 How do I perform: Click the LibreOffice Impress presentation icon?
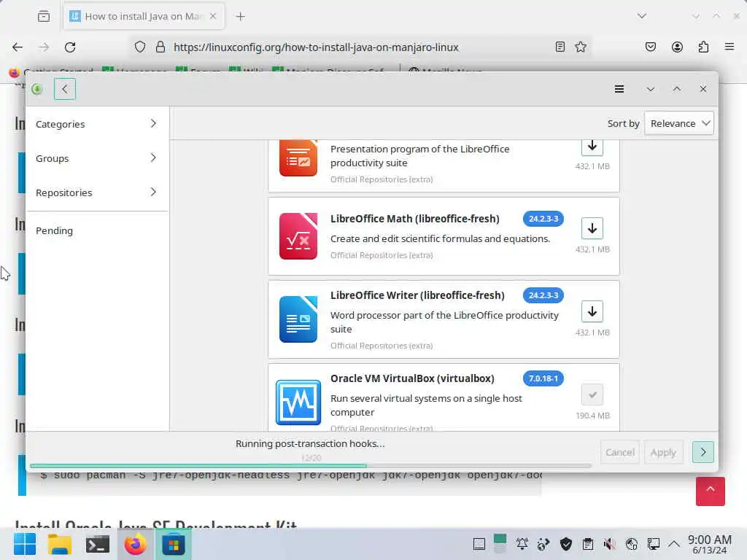pos(298,158)
